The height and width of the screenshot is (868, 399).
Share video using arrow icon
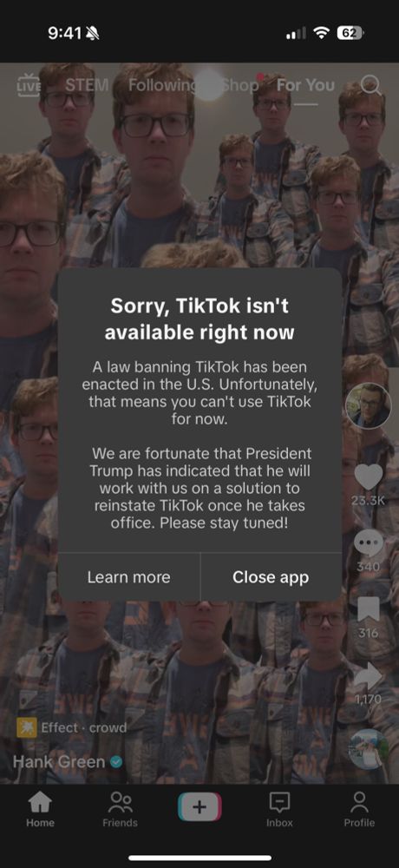[x=368, y=676]
